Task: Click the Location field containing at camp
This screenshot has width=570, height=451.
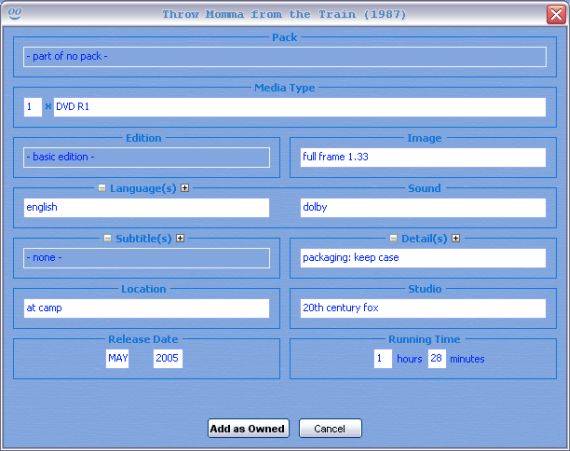Action: [x=146, y=308]
